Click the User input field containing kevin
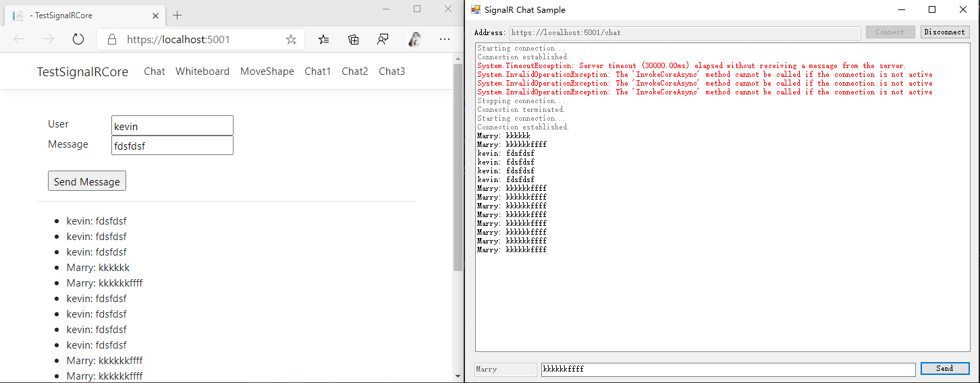This screenshot has height=383, width=980. coord(172,125)
